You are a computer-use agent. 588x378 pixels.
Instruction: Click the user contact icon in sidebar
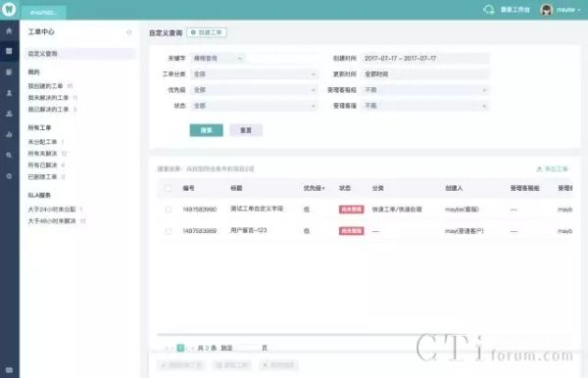coord(9,92)
